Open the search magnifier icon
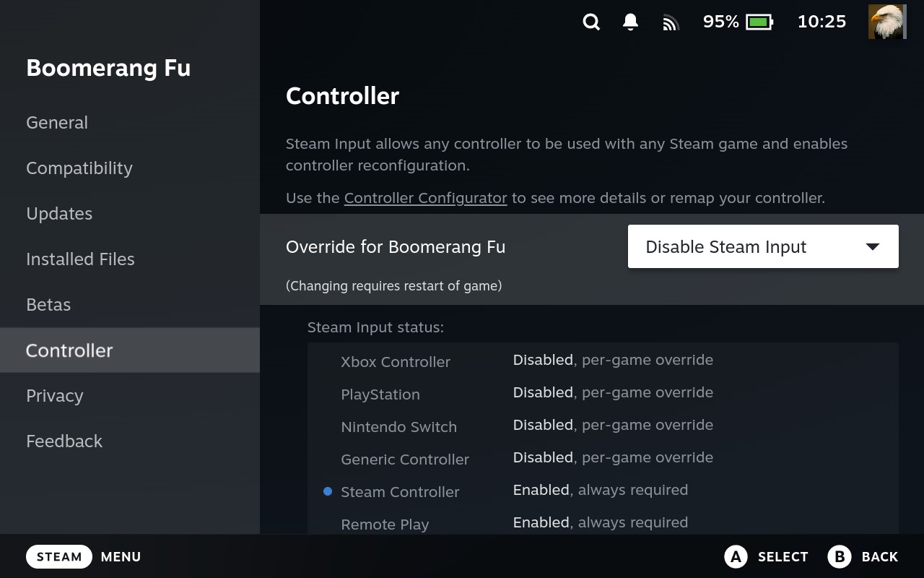The width and height of the screenshot is (924, 578). tap(591, 22)
